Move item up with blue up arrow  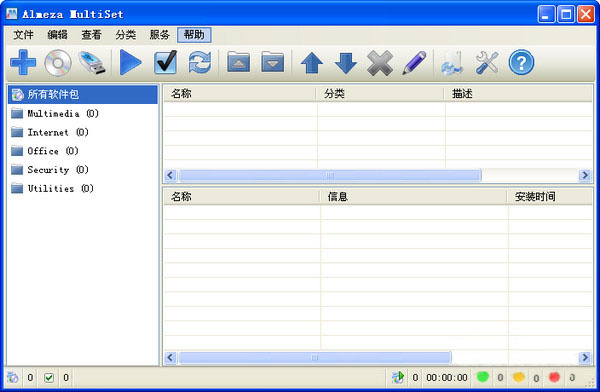pyautogui.click(x=312, y=63)
